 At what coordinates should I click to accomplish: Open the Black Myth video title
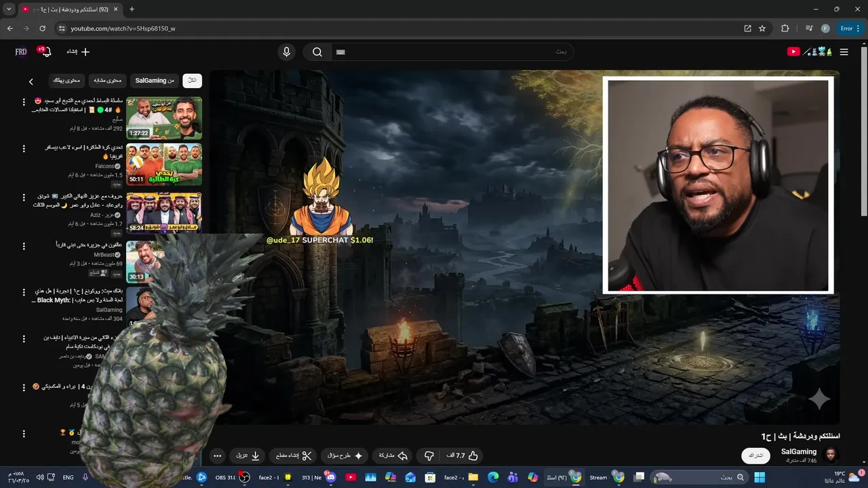[x=78, y=296]
